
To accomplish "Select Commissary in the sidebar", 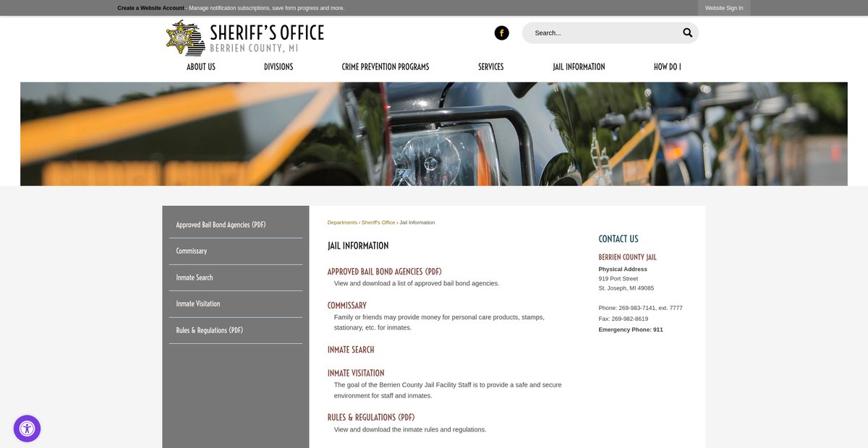I will (236, 251).
